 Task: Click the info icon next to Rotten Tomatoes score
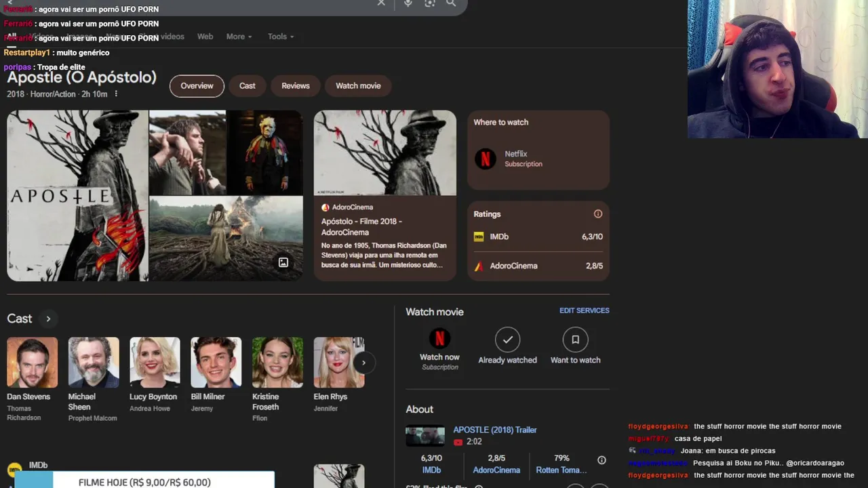[601, 460]
